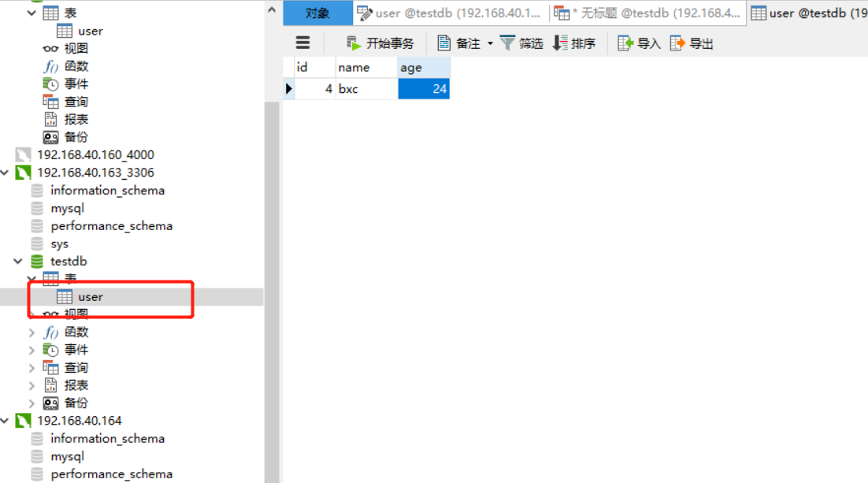Select connection 192.168.40.164
868x483 pixels.
point(80,421)
